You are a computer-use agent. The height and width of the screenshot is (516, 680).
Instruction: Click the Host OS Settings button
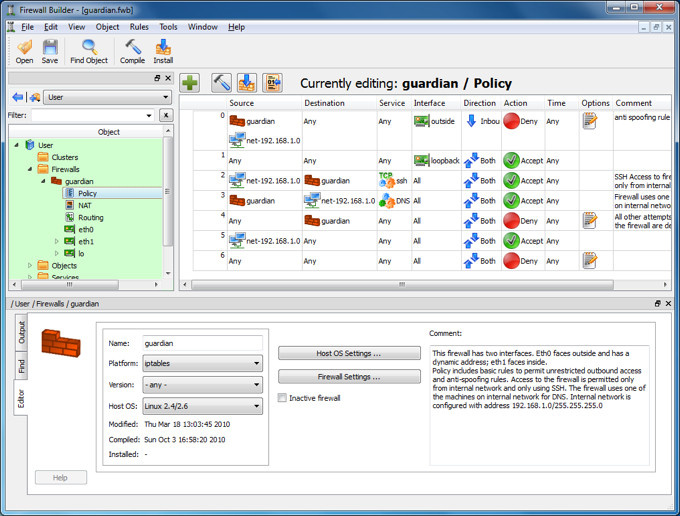348,353
